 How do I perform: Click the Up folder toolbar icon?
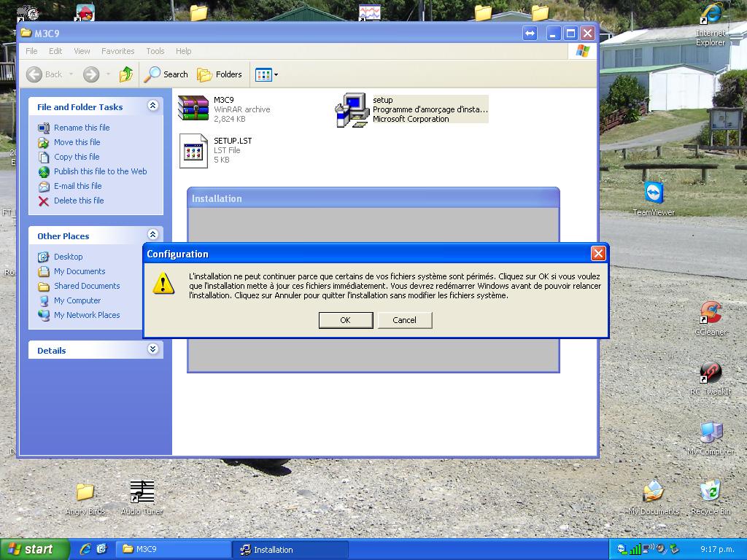[125, 74]
